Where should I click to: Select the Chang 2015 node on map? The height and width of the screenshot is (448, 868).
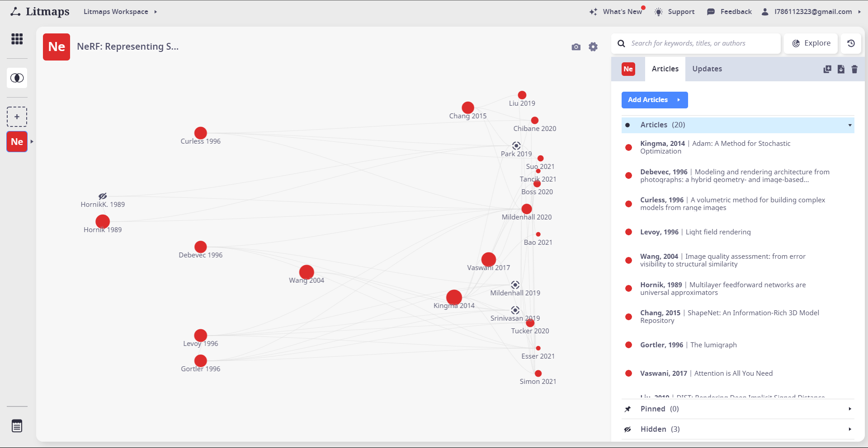click(468, 107)
